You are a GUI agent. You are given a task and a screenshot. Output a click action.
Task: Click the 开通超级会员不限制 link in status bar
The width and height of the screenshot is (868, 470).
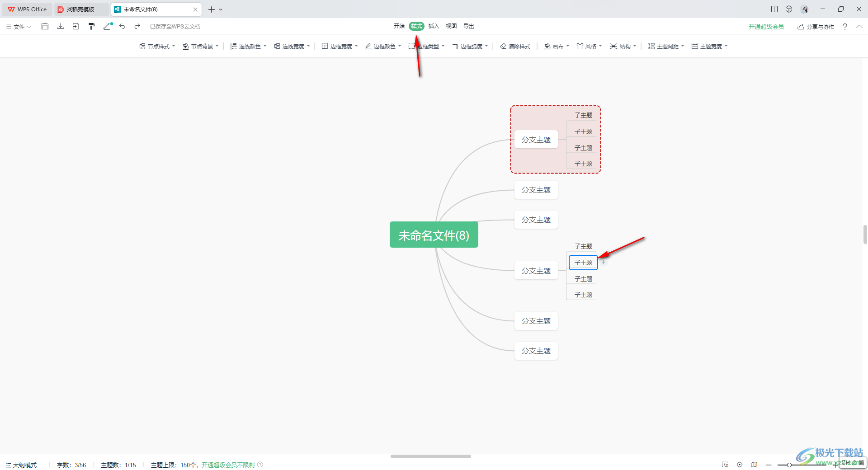(x=228, y=465)
